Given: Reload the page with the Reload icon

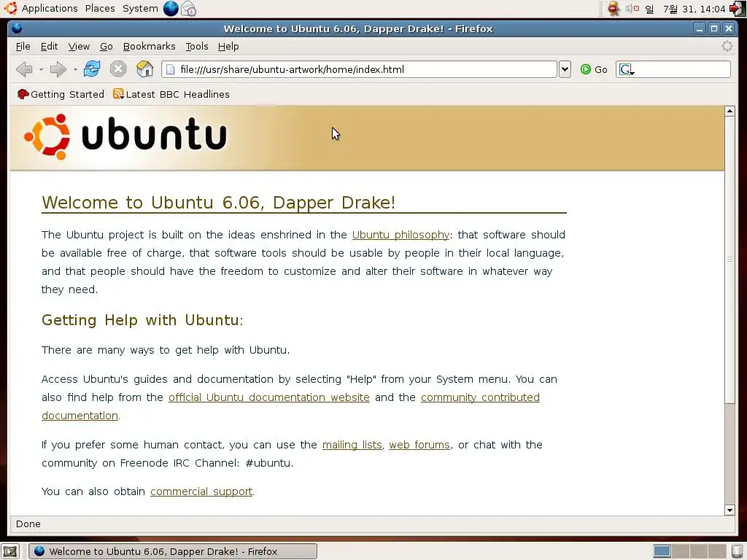Looking at the screenshot, I should (91, 69).
